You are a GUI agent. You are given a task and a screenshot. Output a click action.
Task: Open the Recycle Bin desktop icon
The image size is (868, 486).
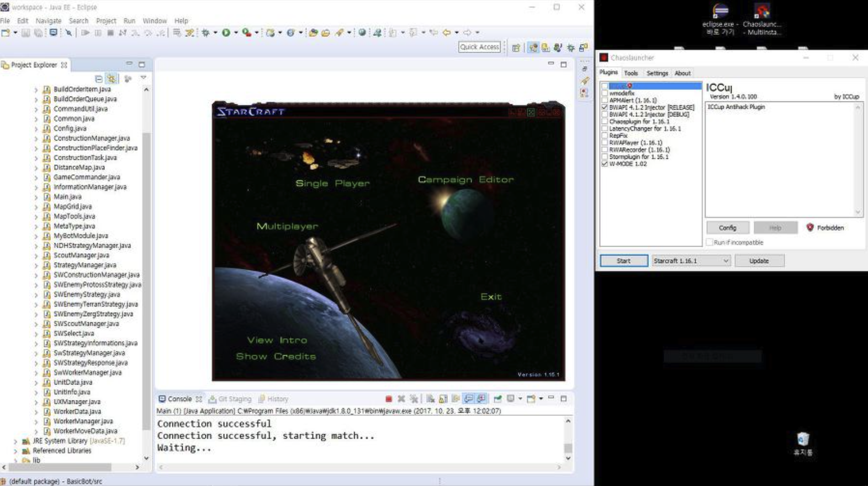tap(803, 444)
